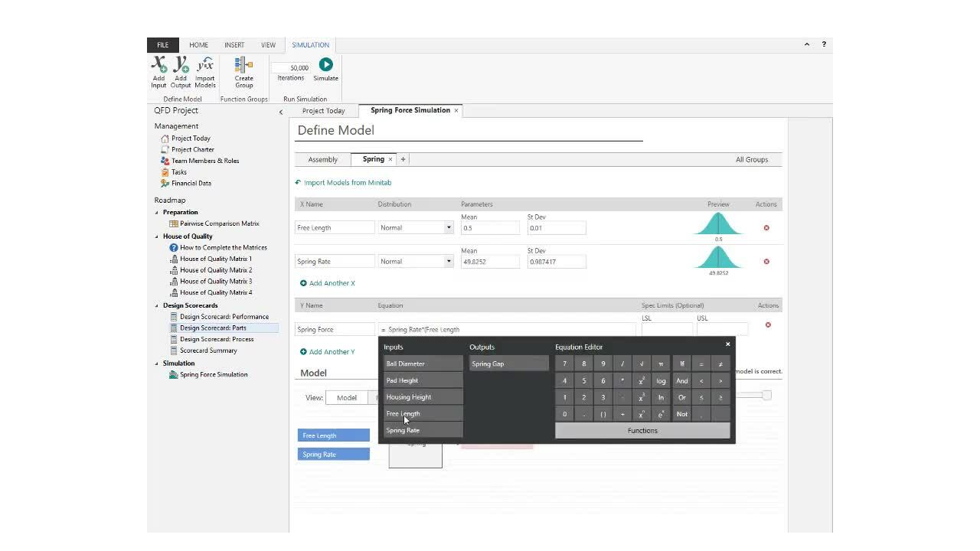The height and width of the screenshot is (551, 980).
Task: Insert Pad Height input into equation
Action: tap(423, 380)
